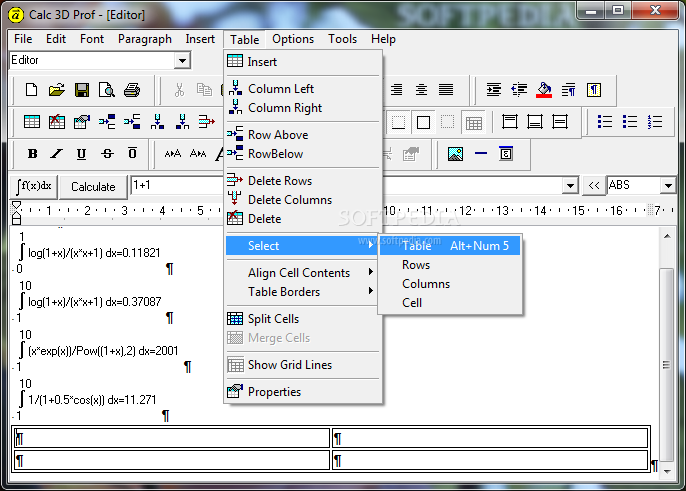
Task: Open the expression input dropdown arrow
Action: pyautogui.click(x=570, y=186)
